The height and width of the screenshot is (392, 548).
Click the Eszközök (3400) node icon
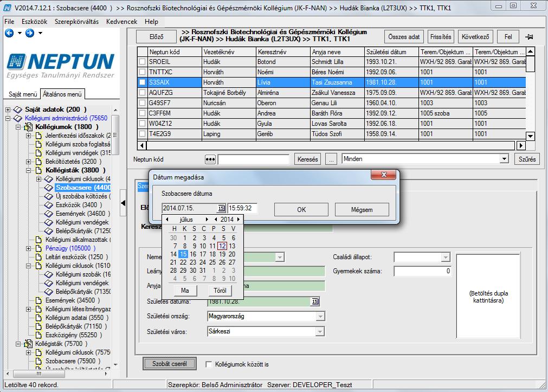pyautogui.click(x=49, y=205)
